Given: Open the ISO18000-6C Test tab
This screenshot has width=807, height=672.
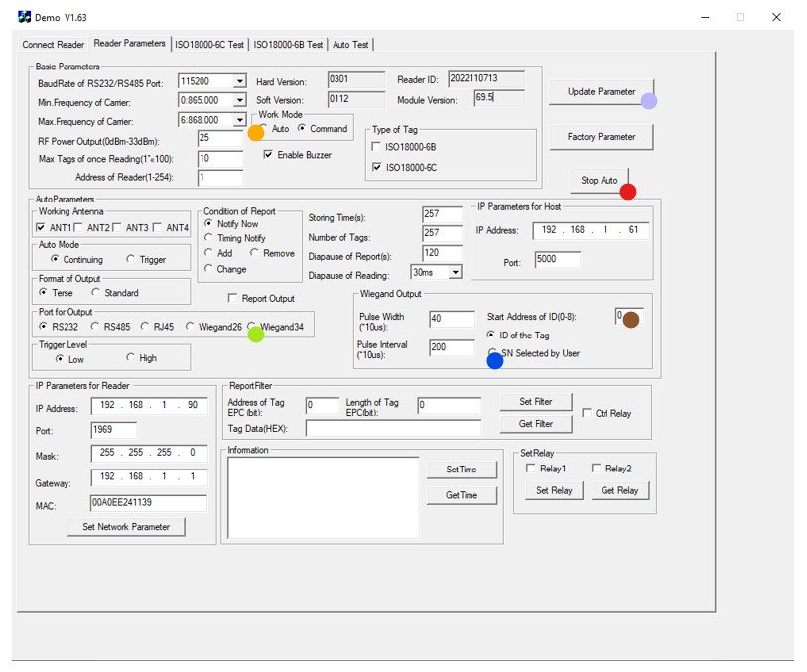Looking at the screenshot, I should point(209,45).
